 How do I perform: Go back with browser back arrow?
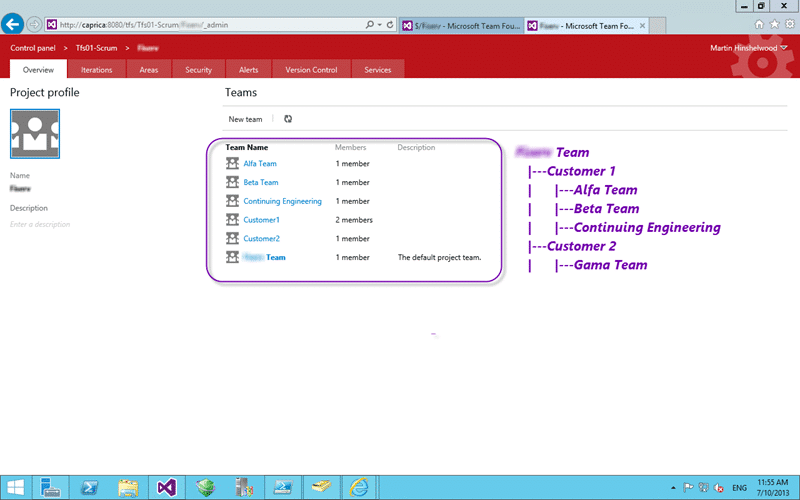tap(12, 24)
